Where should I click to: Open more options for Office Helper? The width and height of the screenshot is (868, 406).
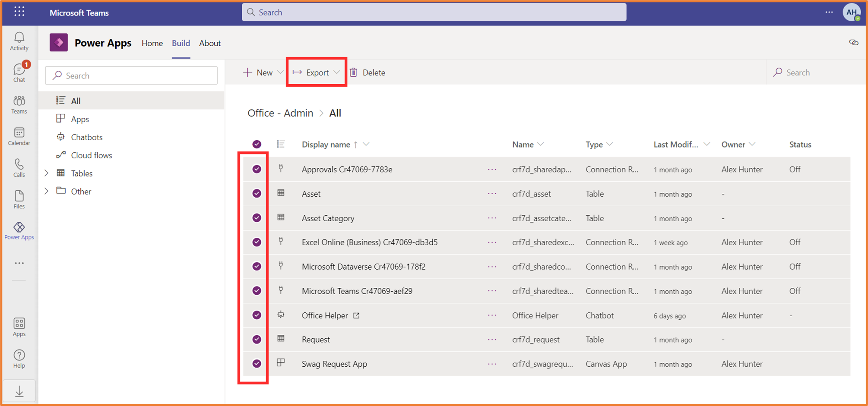tap(492, 315)
